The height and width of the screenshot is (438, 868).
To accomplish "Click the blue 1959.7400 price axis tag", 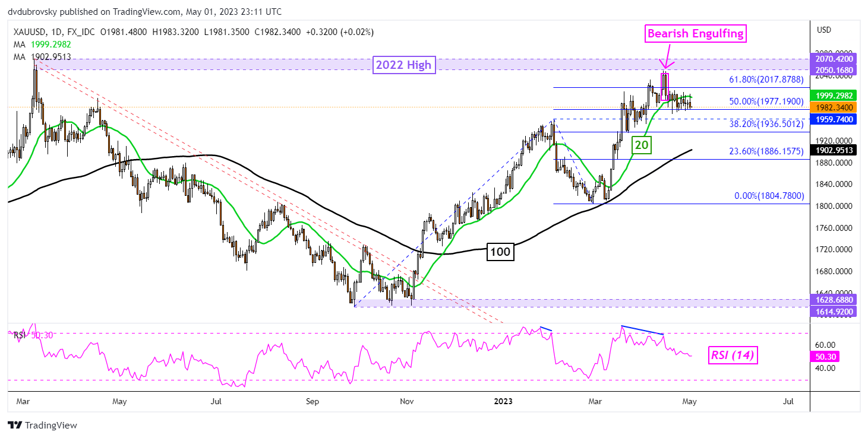I will [835, 119].
